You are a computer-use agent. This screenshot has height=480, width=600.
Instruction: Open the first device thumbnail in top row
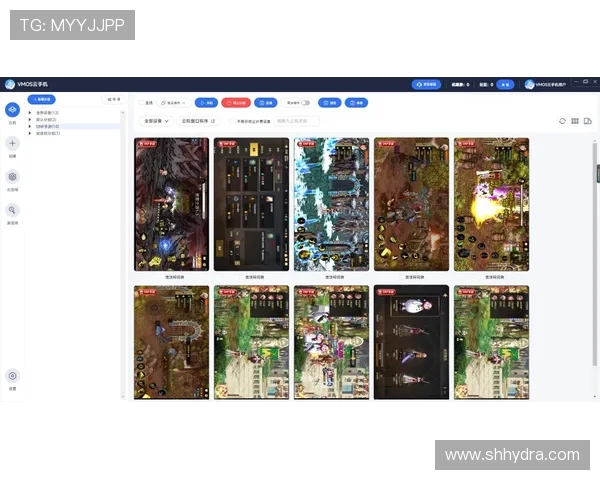click(x=171, y=204)
